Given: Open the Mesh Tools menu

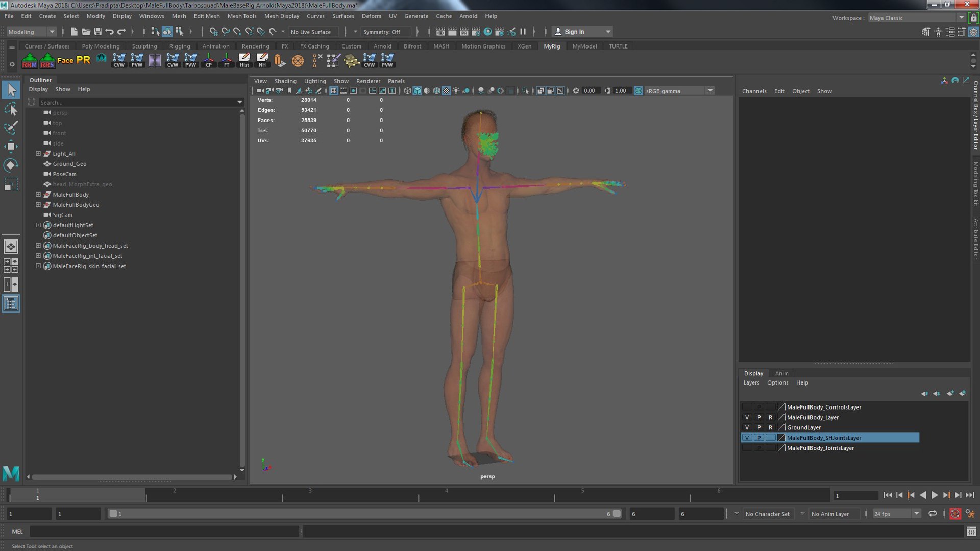Looking at the screenshot, I should 242,16.
